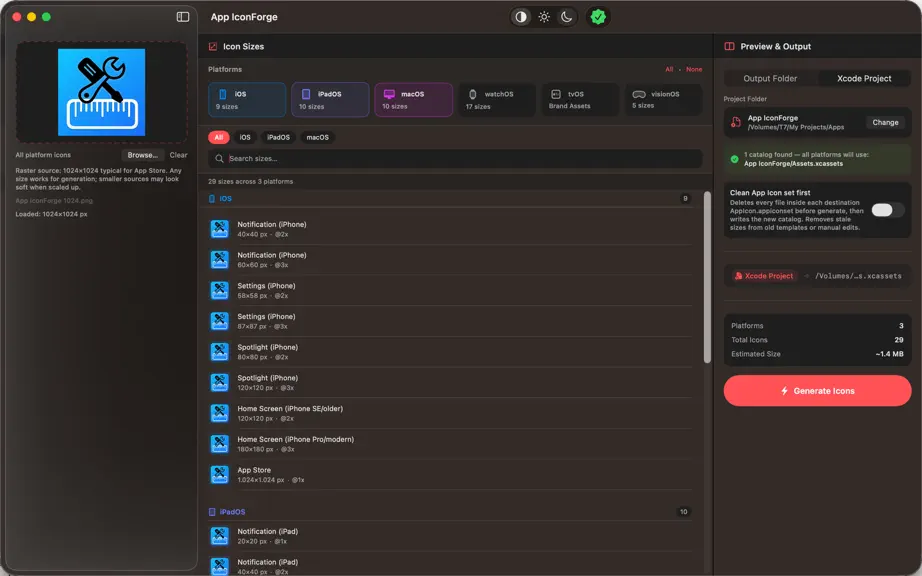This screenshot has width=922, height=576.
Task: Toggle the macOS platform card
Action: pos(413,99)
